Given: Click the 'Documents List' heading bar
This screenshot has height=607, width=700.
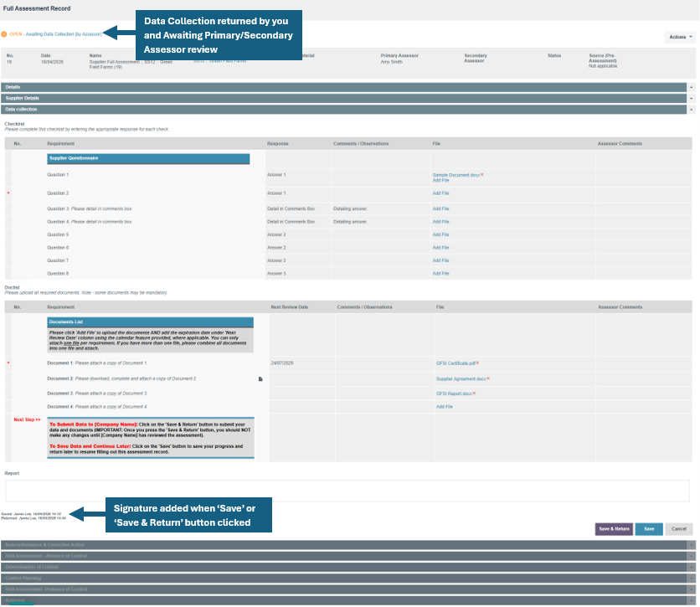Looking at the screenshot, I should 151,322.
